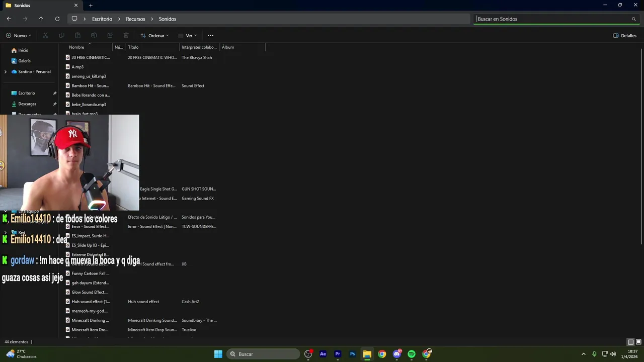Select the file among_us_kill.mp3
This screenshot has width=644, height=362.
[x=89, y=76]
